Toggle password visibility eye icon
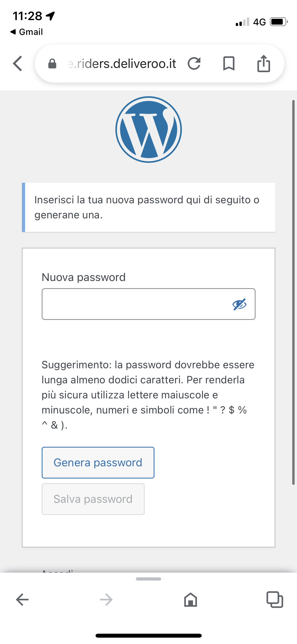 pyautogui.click(x=239, y=304)
